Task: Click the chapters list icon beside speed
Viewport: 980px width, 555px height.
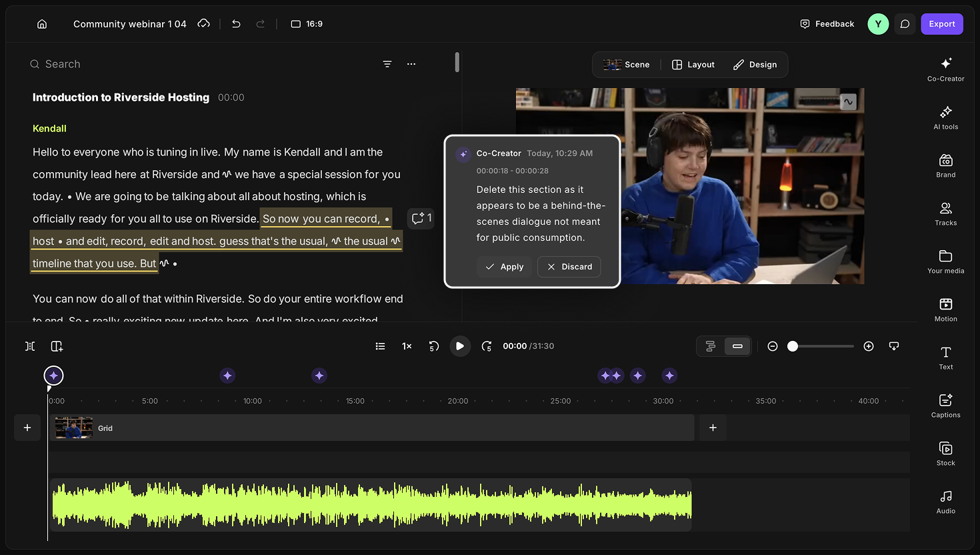Action: [x=380, y=346]
